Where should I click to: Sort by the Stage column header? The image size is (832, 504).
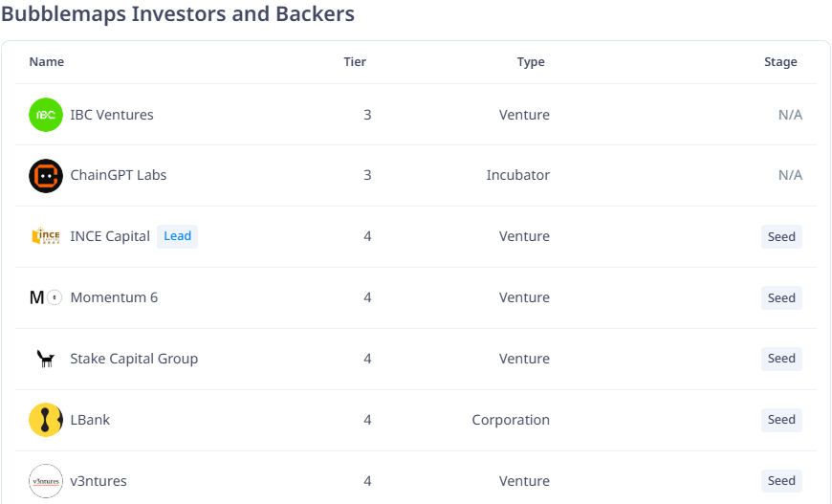780,62
